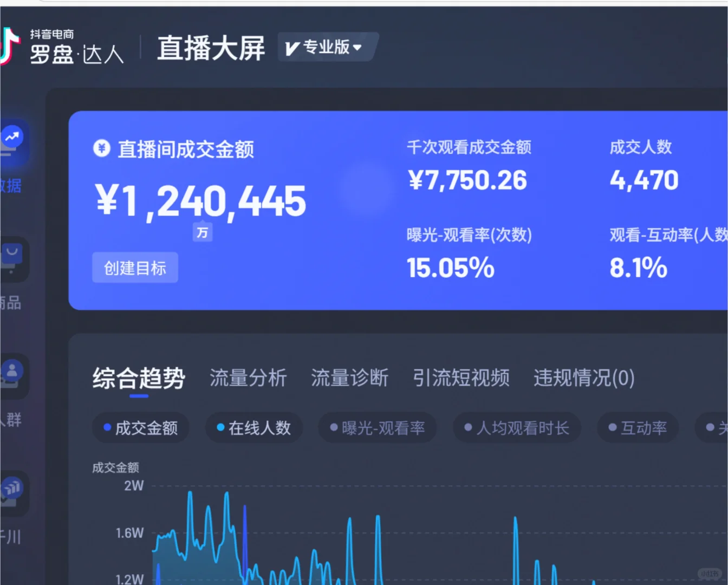Click the ¥1,240,445 total amount value
Screen dimensions: 728x585
(201, 201)
